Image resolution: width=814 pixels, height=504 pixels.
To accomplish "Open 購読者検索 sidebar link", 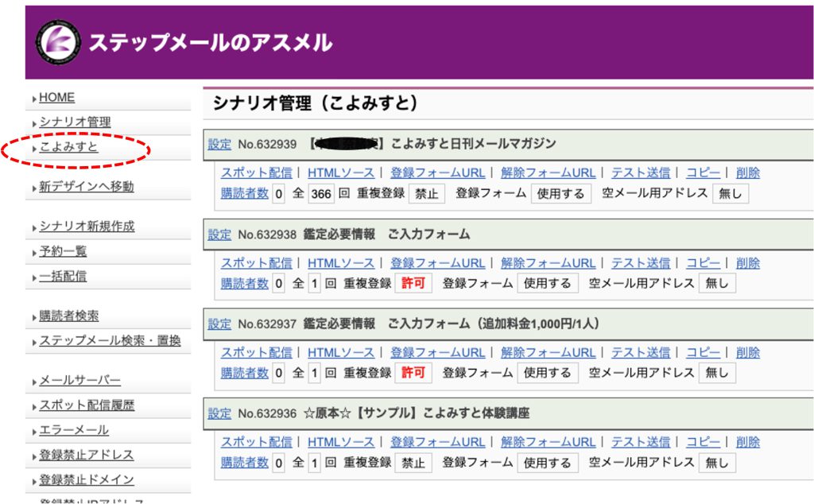I will click(68, 316).
